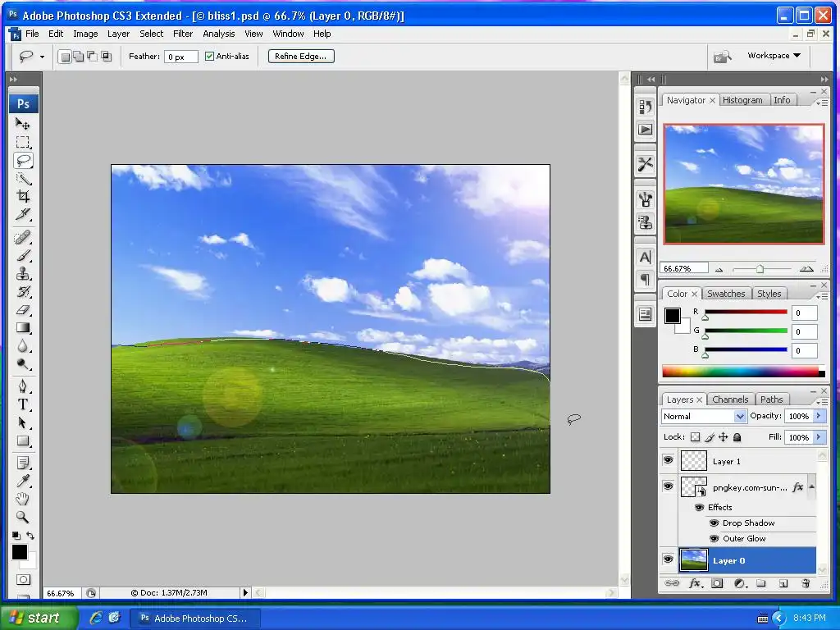Select the Crop tool
The width and height of the screenshot is (840, 630).
[x=22, y=196]
